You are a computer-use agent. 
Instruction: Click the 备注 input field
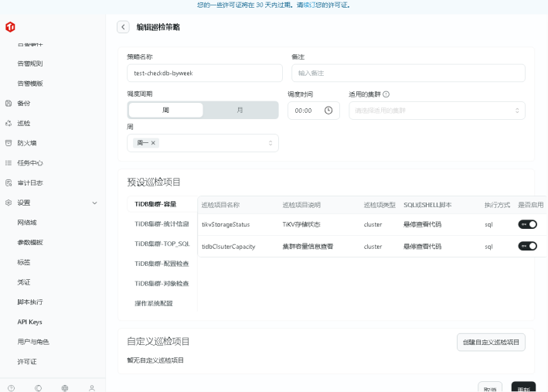point(408,73)
